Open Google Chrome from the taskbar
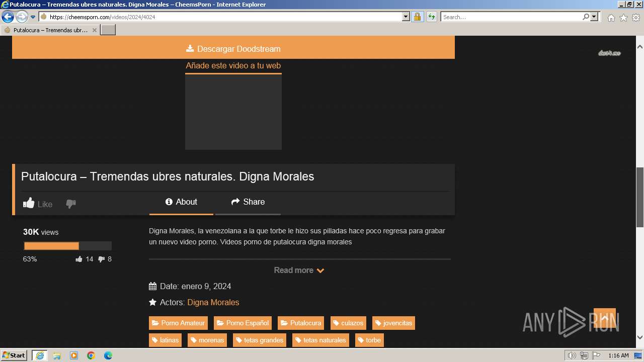This screenshot has width=644, height=362. (91, 355)
